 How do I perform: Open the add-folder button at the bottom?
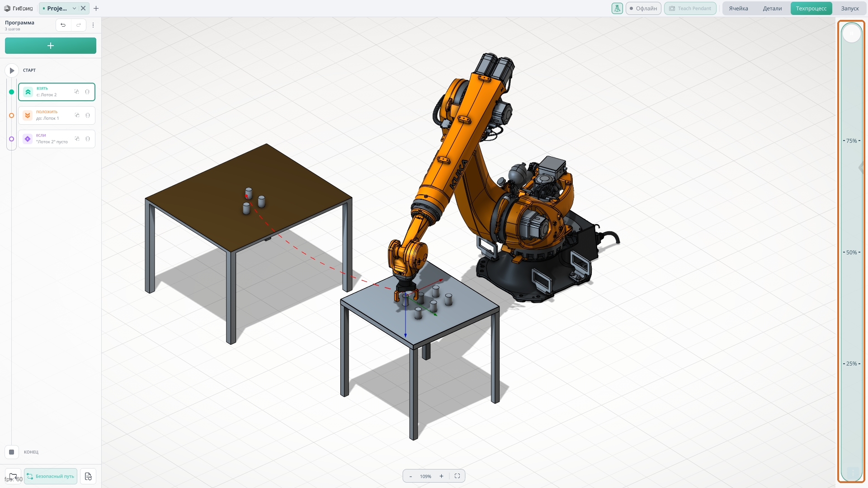tap(13, 476)
